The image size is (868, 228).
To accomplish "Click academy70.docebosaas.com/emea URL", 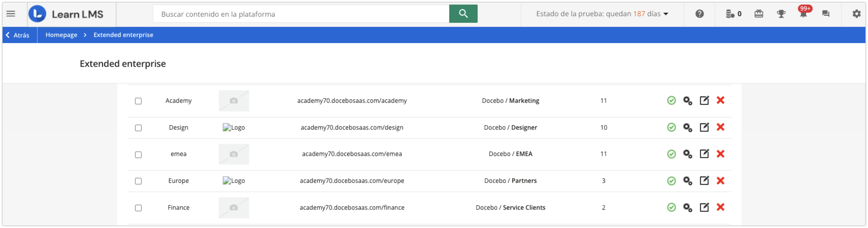I will pyautogui.click(x=352, y=154).
